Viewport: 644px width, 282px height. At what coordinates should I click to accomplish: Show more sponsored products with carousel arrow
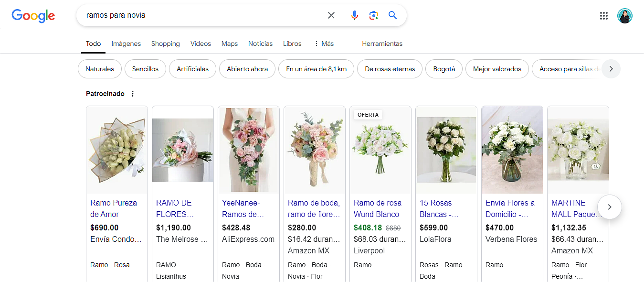pos(609,207)
